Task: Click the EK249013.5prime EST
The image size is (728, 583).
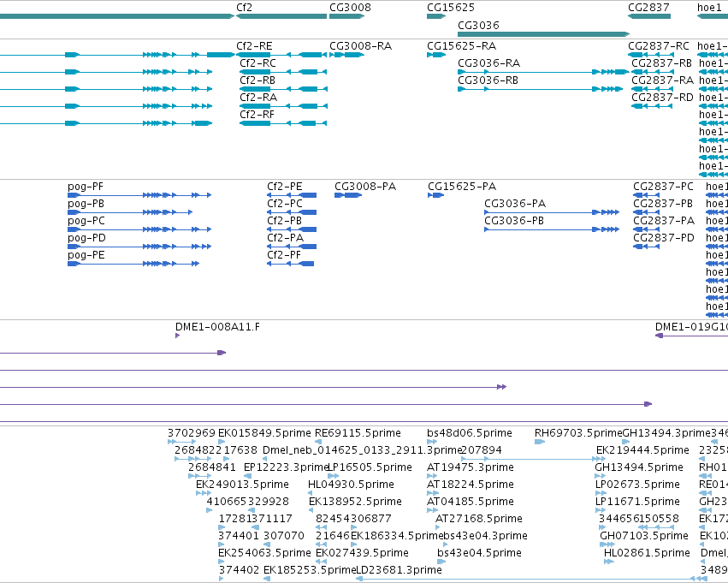Action: (204, 493)
